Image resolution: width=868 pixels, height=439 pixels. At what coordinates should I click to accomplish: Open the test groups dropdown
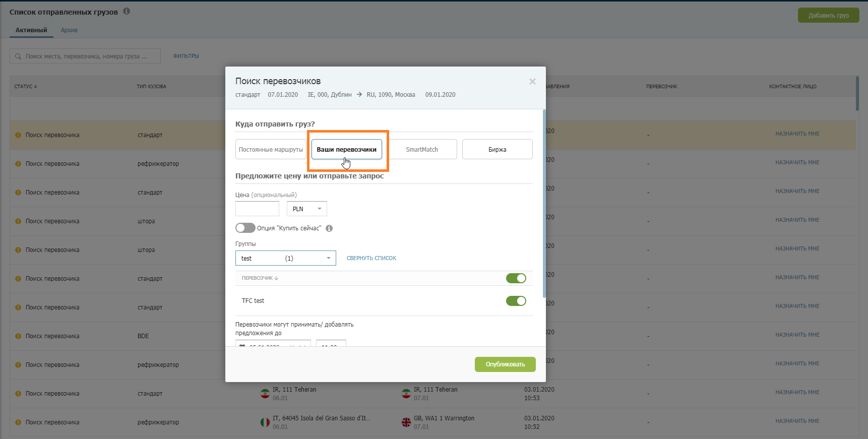coord(286,258)
